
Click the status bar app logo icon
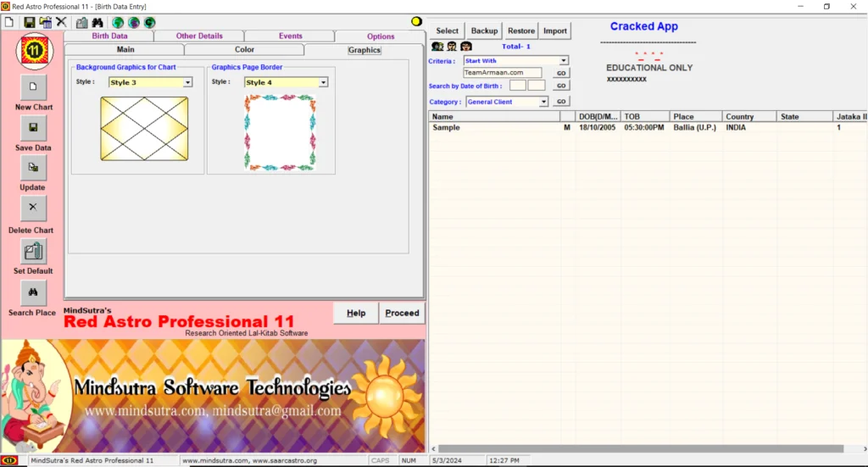point(8,460)
